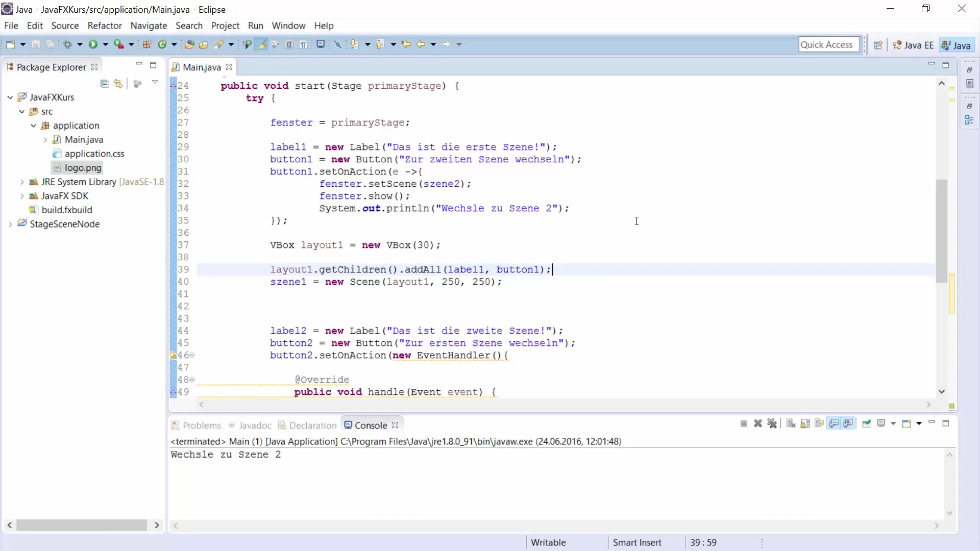
Task: Toggle Show Console on Standard Out
Action: pyautogui.click(x=834, y=423)
